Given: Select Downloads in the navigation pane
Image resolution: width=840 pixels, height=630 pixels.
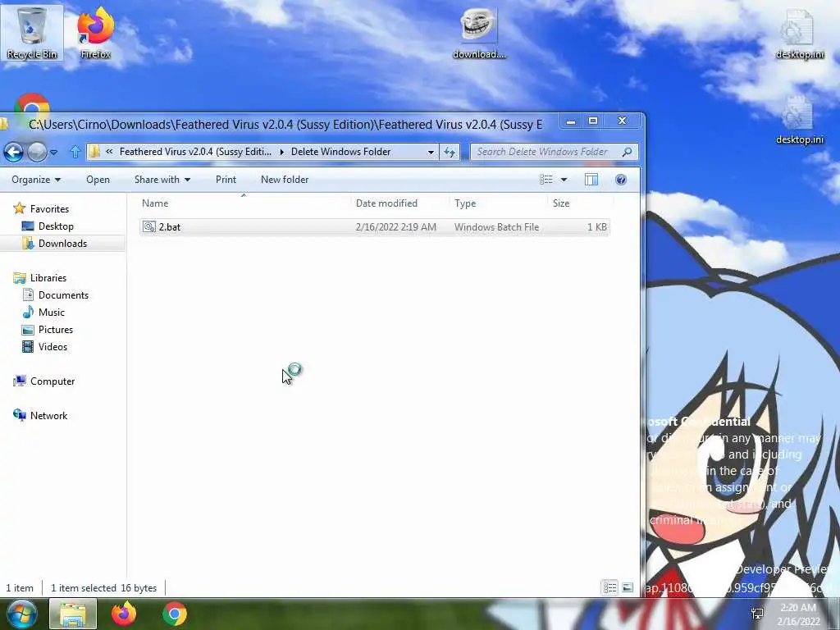Looking at the screenshot, I should tap(62, 243).
